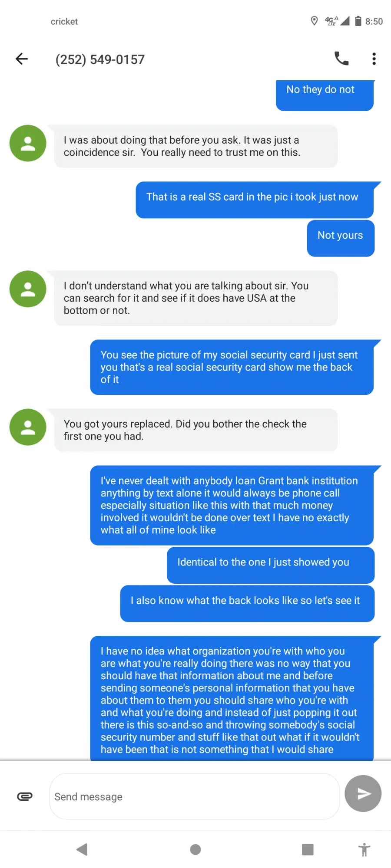Screen dimensions: 391x868
Task: Select 'I also know what the back looks like' bubble
Action: point(247,604)
